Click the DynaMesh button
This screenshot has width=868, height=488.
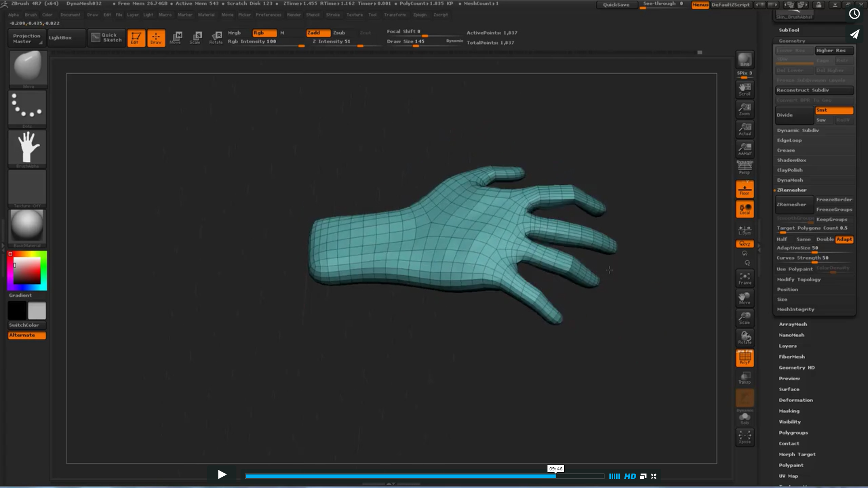click(x=790, y=179)
